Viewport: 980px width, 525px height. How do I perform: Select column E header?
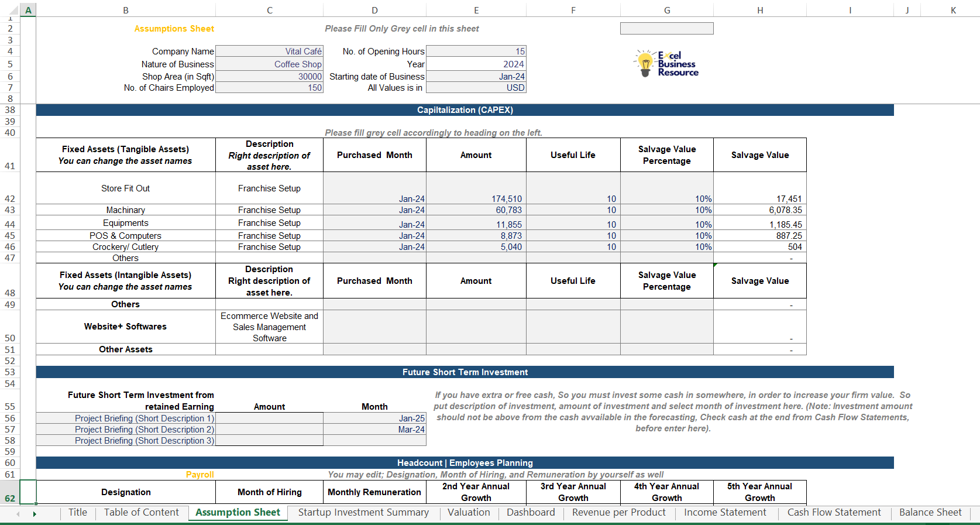tap(476, 10)
